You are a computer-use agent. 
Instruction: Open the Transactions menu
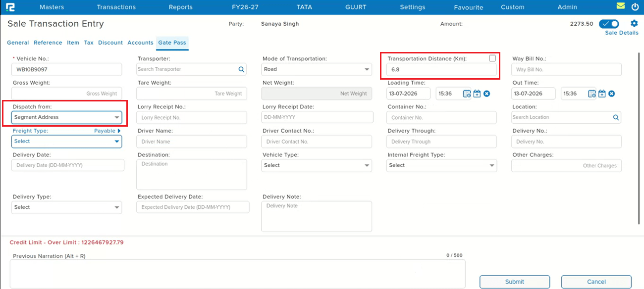[x=116, y=7]
